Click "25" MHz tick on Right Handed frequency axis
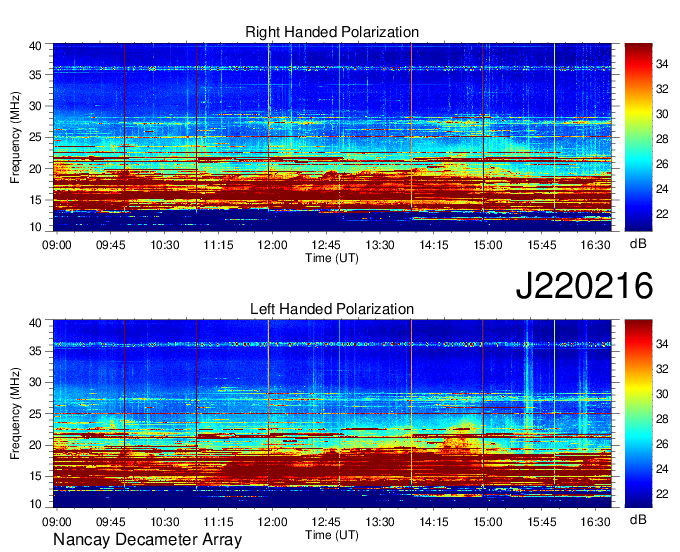680x552 pixels. 36,137
